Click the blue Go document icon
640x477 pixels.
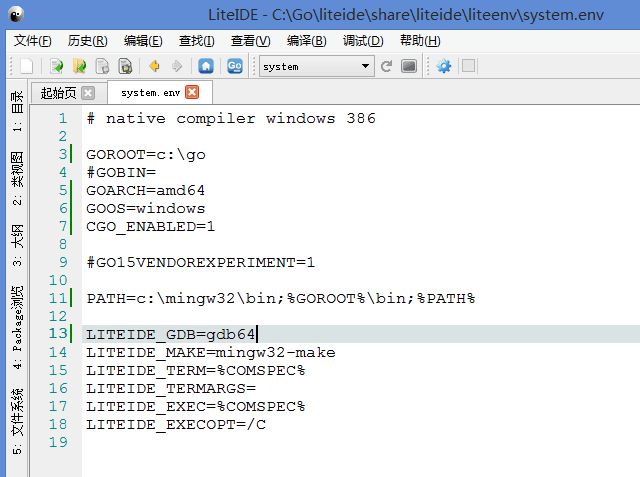pos(235,66)
